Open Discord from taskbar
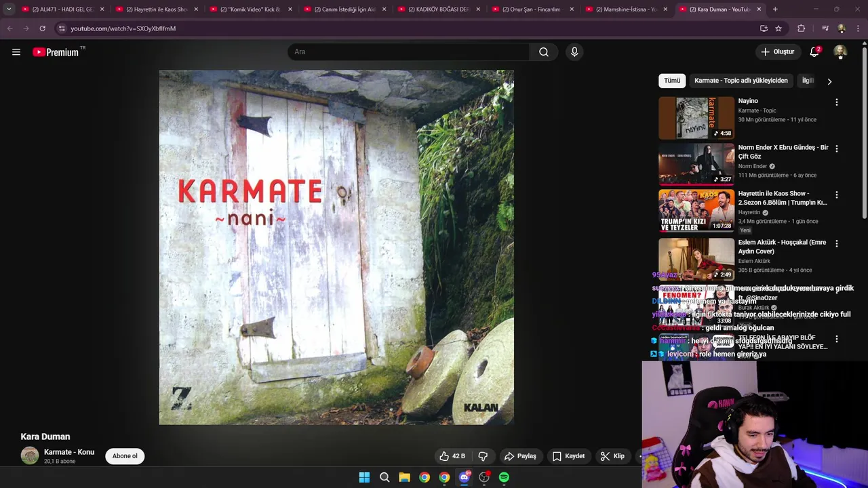 (x=465, y=477)
